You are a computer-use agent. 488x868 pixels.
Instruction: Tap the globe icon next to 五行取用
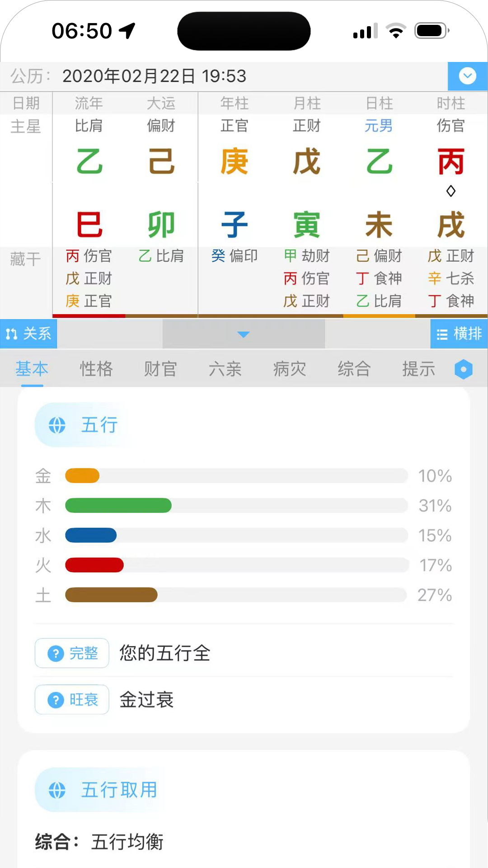point(57,790)
